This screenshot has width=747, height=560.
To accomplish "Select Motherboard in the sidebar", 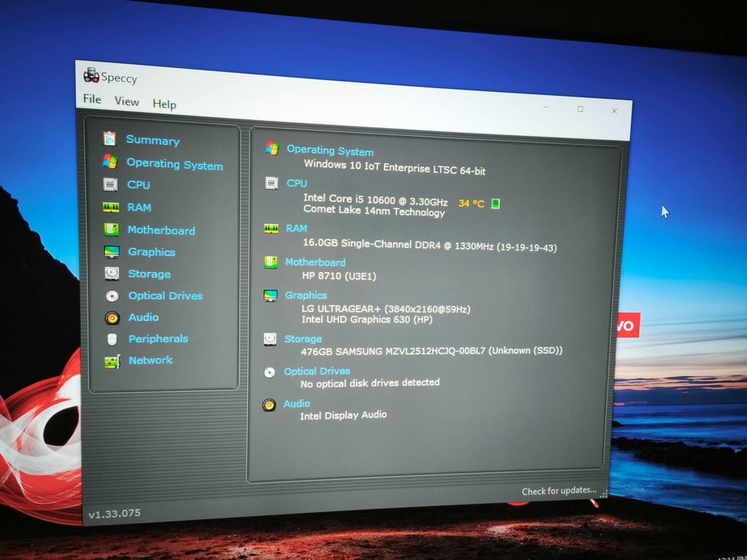I will [162, 230].
